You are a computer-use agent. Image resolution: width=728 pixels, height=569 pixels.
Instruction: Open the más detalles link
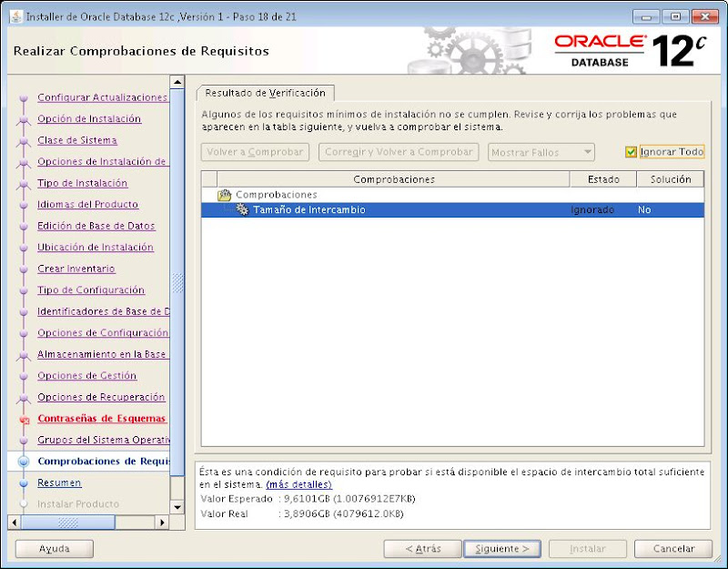point(299,484)
